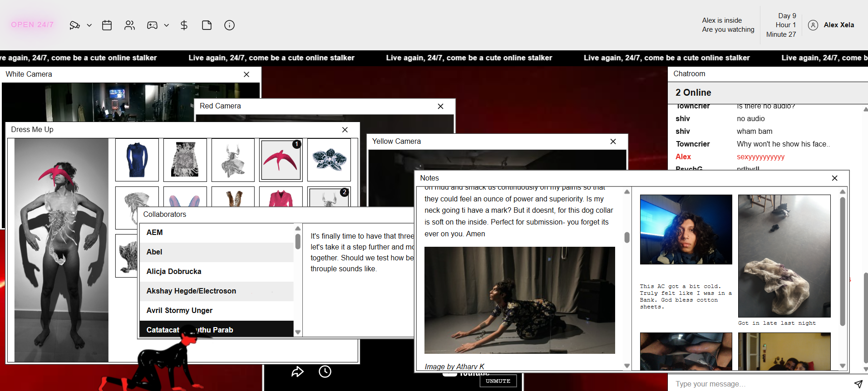Close the Red Camera window
The image size is (868, 391).
tap(440, 106)
